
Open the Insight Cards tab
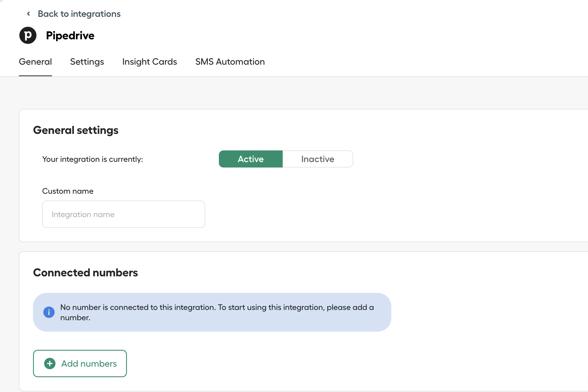[150, 62]
